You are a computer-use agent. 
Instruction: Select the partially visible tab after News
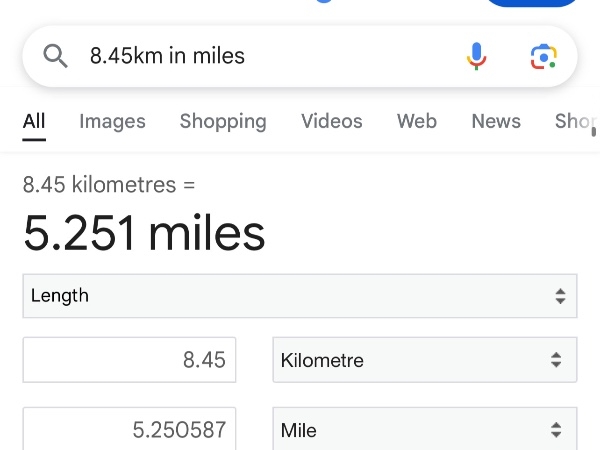574,121
